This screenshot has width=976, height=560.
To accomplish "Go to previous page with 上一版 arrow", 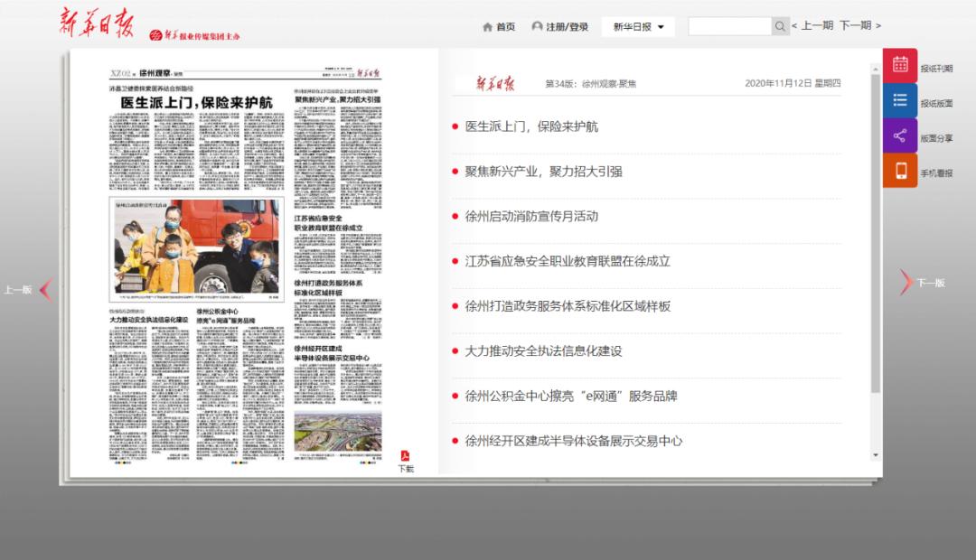I will [45, 289].
